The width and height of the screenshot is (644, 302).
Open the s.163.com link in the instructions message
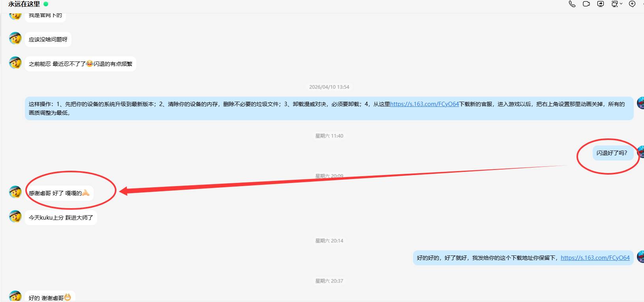coord(424,104)
